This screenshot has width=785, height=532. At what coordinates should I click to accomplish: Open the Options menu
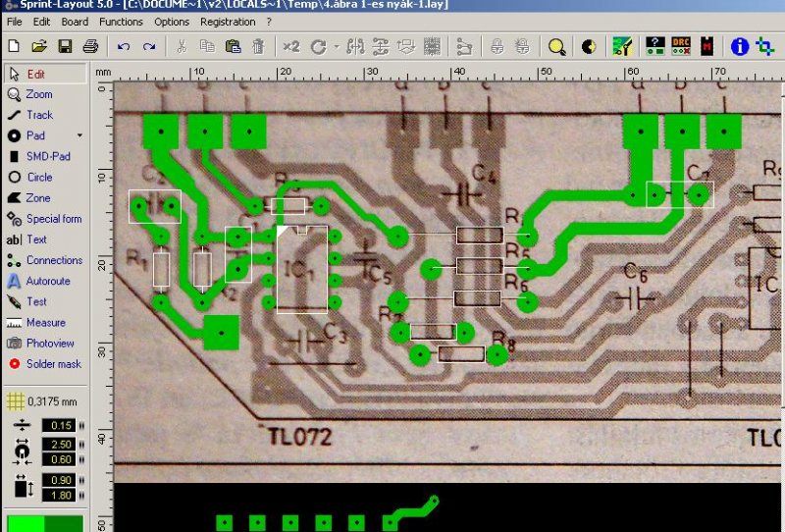tap(172, 22)
